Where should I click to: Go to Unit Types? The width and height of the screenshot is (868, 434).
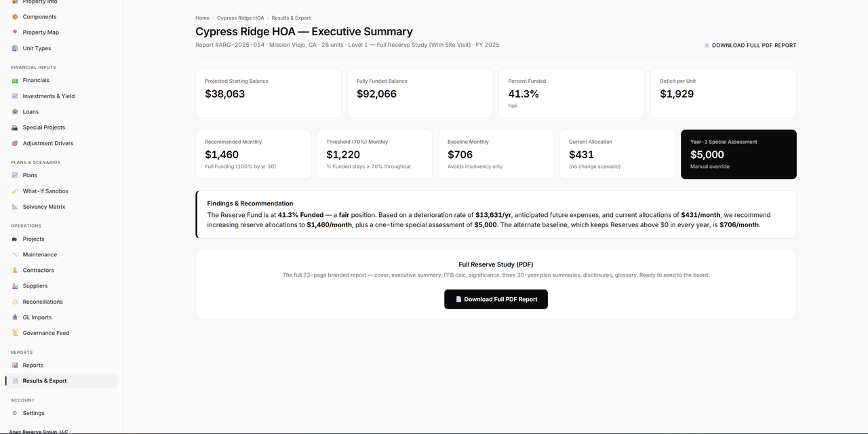61,48
